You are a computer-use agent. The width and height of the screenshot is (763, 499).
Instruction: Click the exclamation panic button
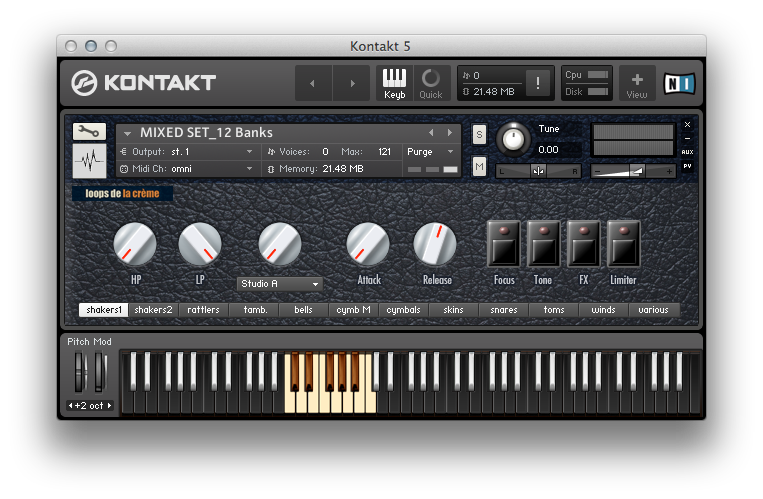(538, 83)
